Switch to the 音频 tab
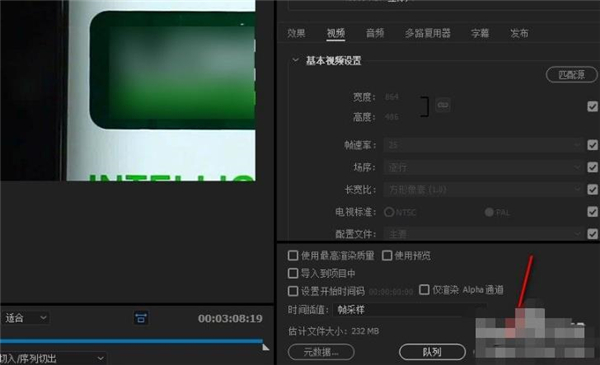Viewport: 600px width, 365px height. 375,33
